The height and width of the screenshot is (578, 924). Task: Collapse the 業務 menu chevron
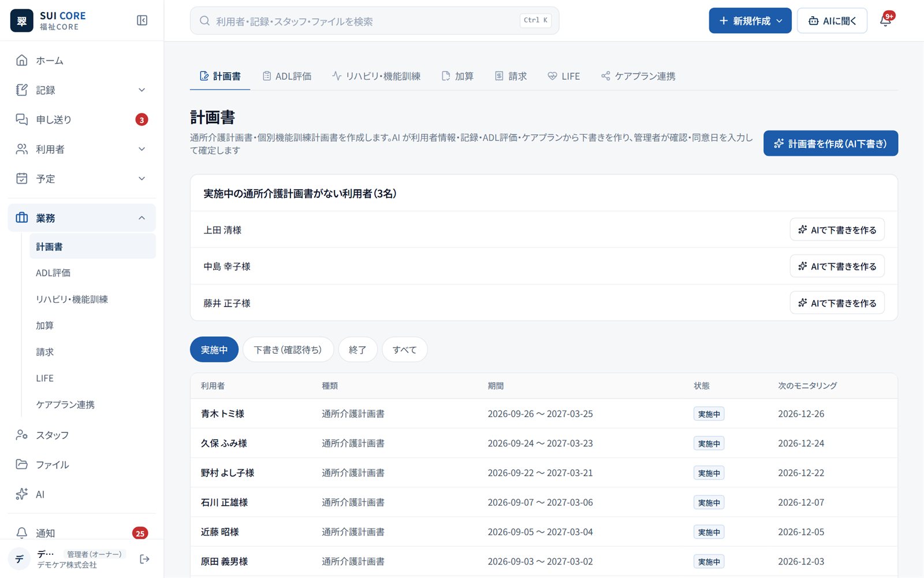pyautogui.click(x=142, y=218)
